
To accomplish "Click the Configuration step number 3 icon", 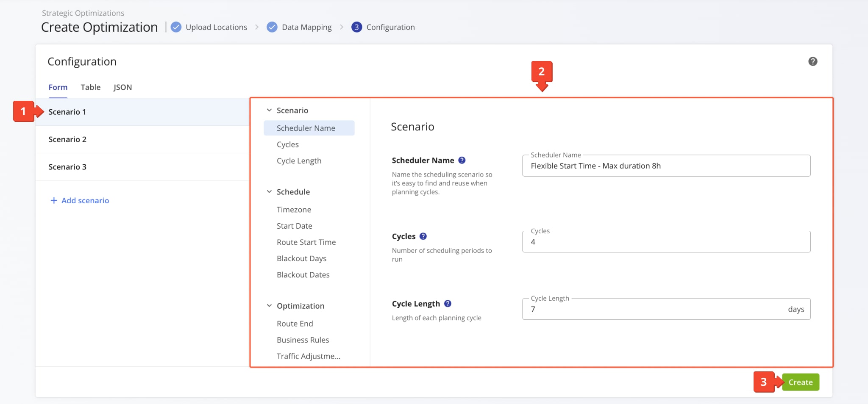I will [356, 27].
